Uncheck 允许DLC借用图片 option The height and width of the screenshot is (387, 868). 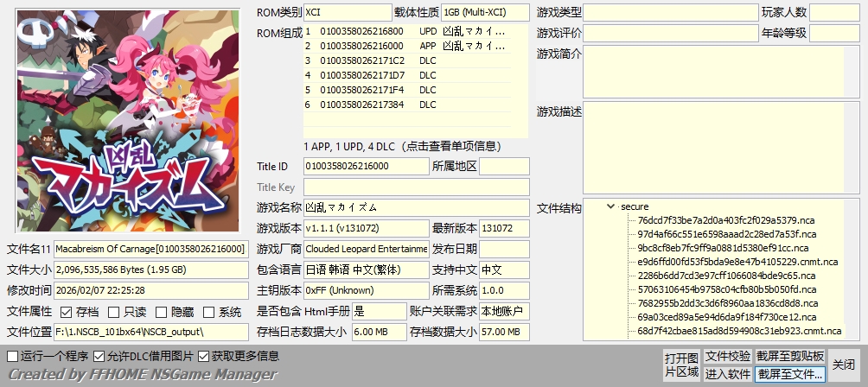[99, 356]
